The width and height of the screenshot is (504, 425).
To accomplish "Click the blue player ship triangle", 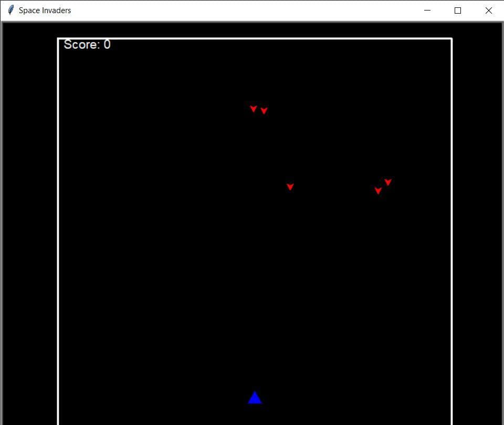I will pyautogui.click(x=255, y=398).
